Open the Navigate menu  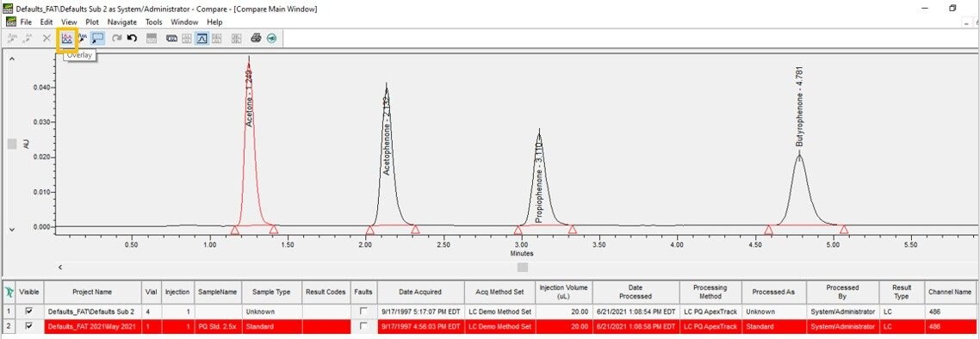click(x=122, y=22)
